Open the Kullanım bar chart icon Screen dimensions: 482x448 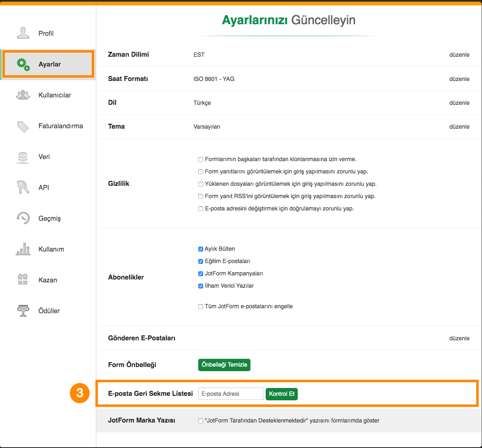23,249
